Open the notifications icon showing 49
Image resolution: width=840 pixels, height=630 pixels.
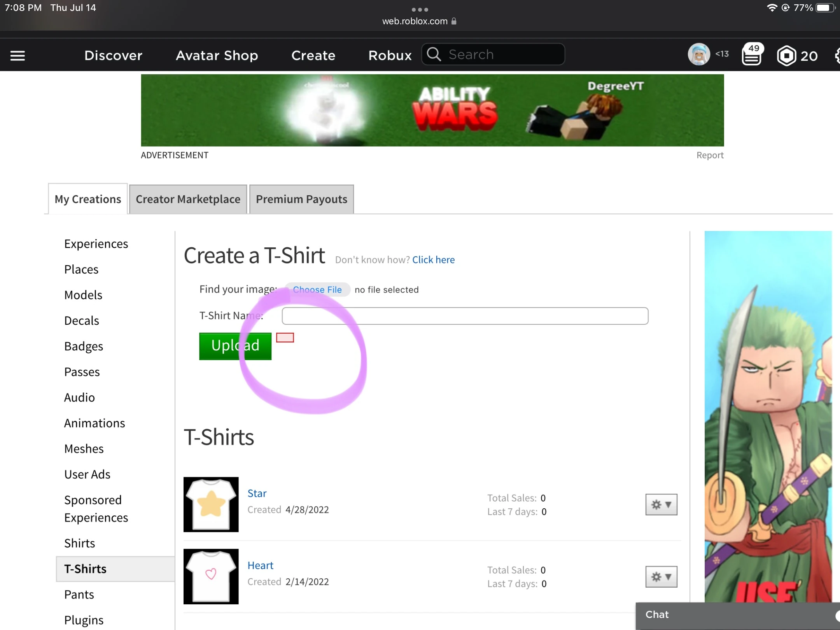(752, 56)
